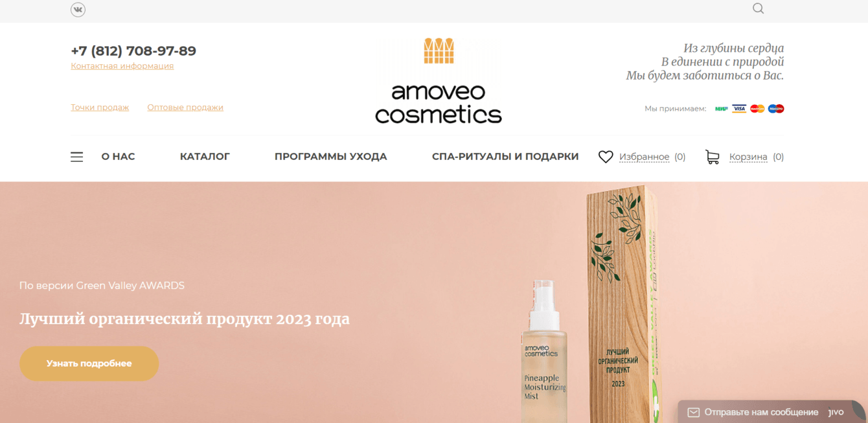Viewport: 868px width, 423px height.
Task: Open СПА-РИТУАЛЫ И ПОДАРКИ menu item
Action: tap(505, 157)
